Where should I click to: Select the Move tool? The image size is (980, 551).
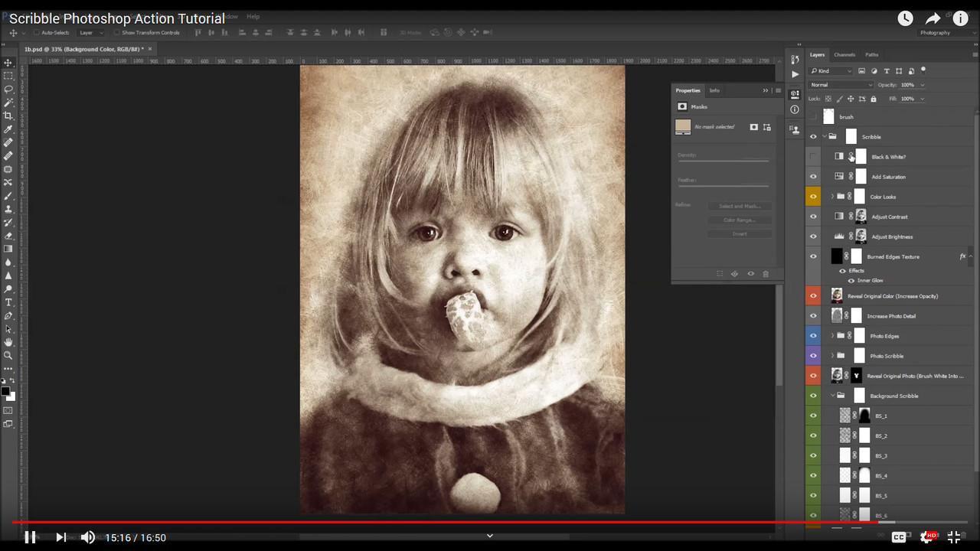(x=8, y=63)
